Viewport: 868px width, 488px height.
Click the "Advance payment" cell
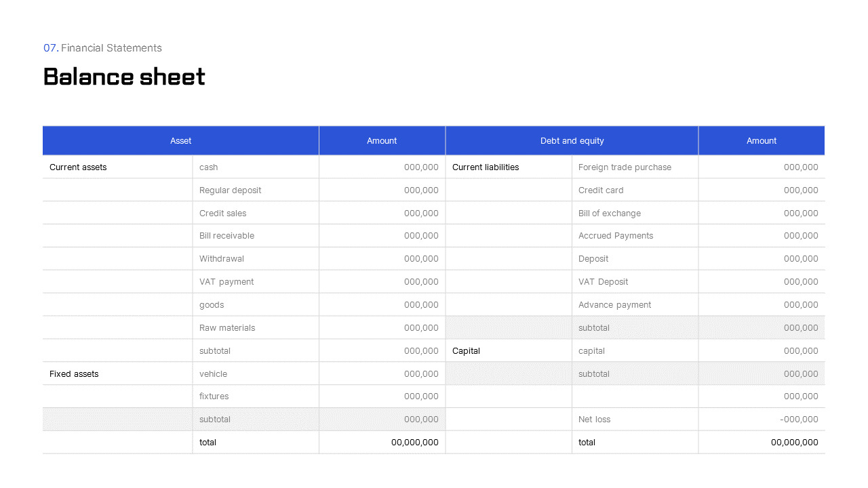pyautogui.click(x=635, y=305)
